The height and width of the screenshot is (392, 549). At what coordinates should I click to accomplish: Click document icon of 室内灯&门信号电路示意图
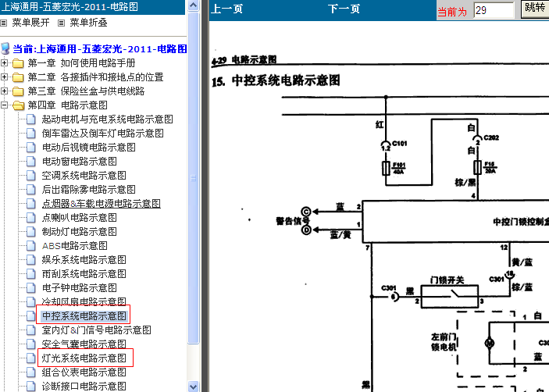31,330
